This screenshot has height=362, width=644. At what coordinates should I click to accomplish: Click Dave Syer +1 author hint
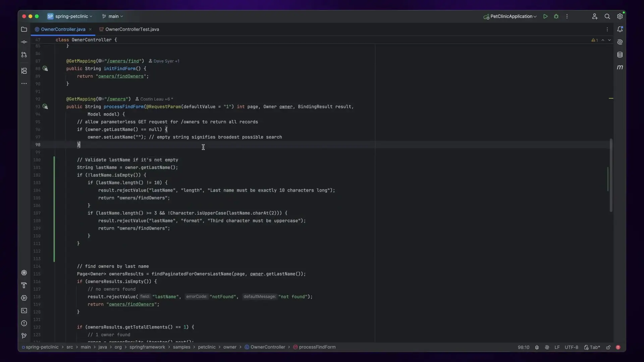click(x=164, y=61)
